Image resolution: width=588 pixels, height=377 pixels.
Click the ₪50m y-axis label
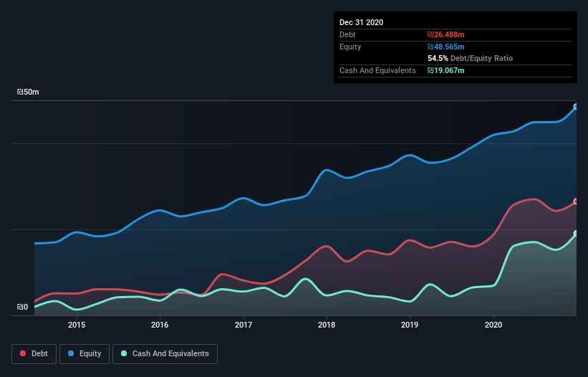(28, 92)
